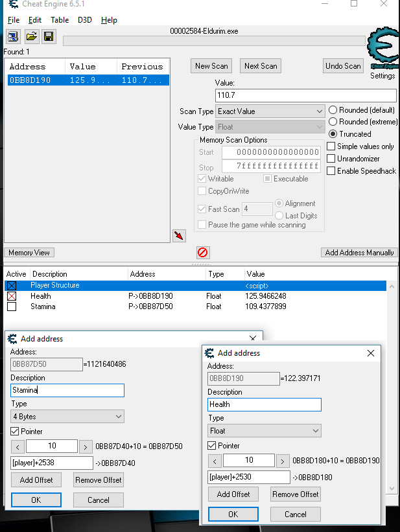Click right arrow offset stepper in Health dialog
Screen dimensions: 400x532
tap(283, 461)
